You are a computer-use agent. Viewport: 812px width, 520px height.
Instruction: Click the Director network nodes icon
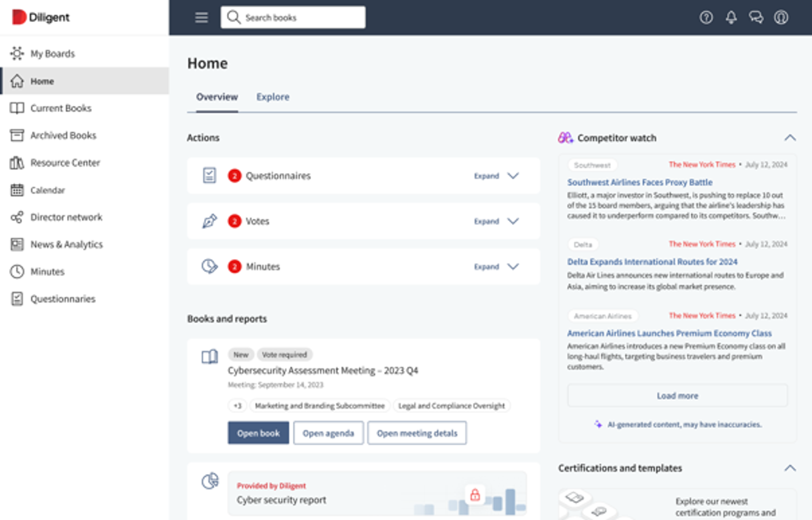click(17, 217)
